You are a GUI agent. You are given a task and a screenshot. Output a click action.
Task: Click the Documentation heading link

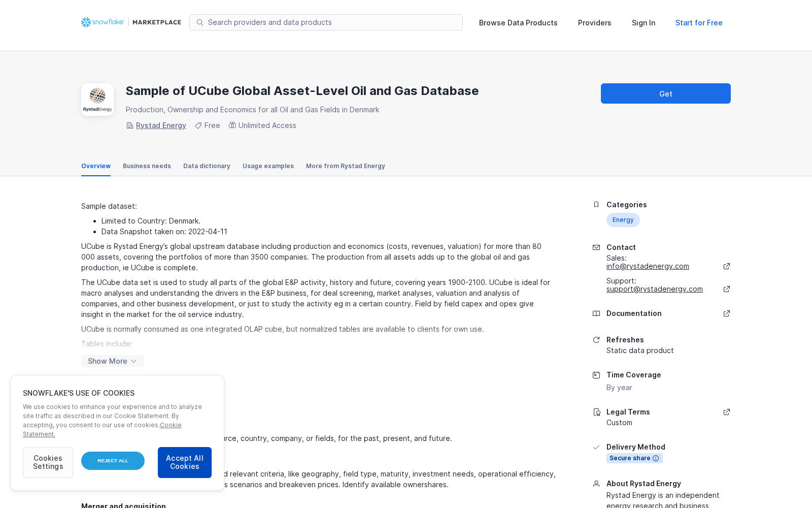pyautogui.click(x=634, y=313)
